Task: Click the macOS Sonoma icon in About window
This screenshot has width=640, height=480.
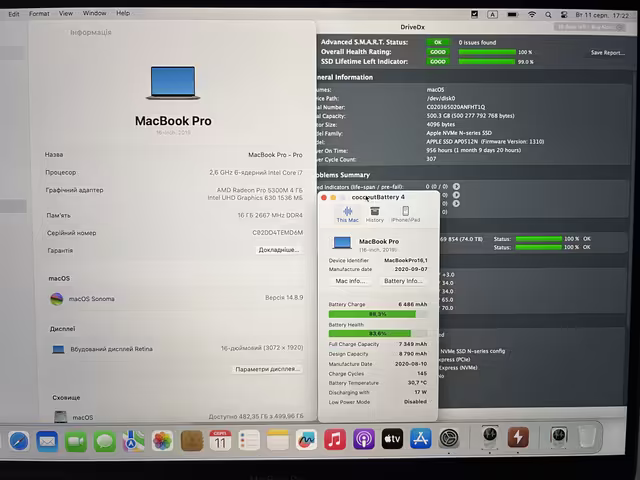Action: pos(56,299)
